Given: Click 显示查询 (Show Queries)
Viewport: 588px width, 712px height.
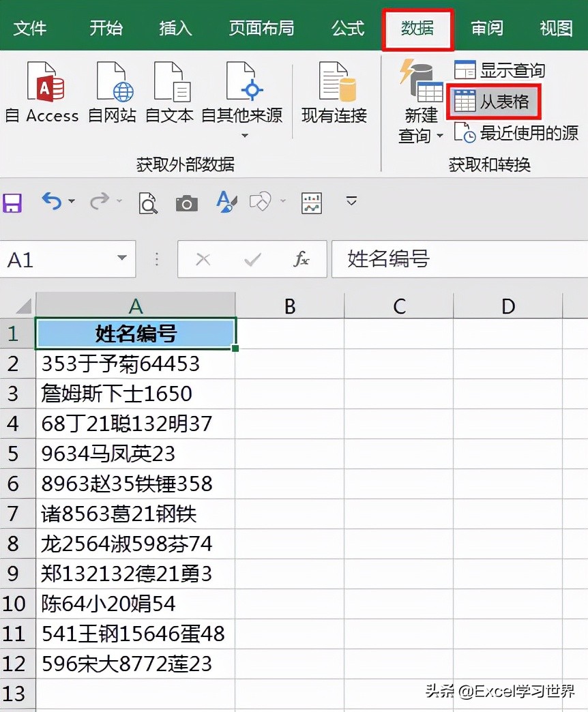Looking at the screenshot, I should [x=499, y=70].
